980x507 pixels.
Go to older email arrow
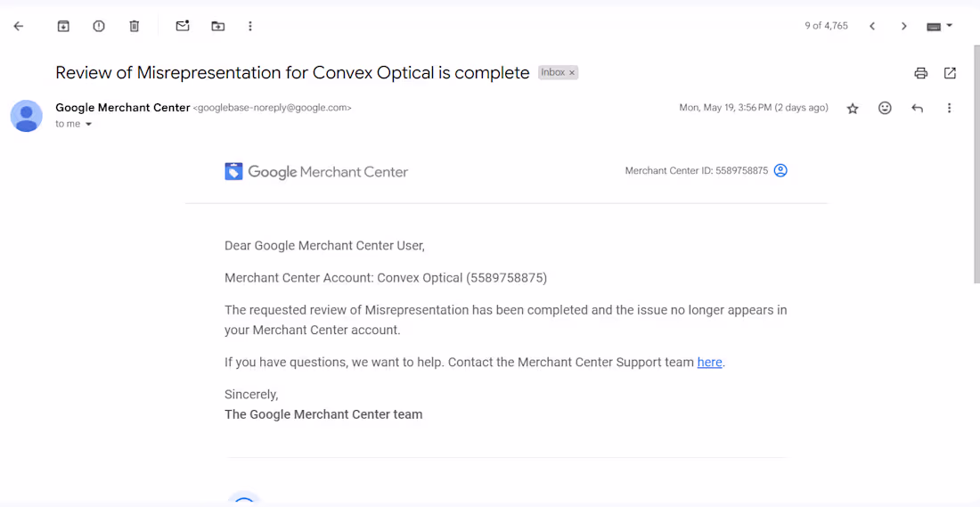[x=903, y=26]
